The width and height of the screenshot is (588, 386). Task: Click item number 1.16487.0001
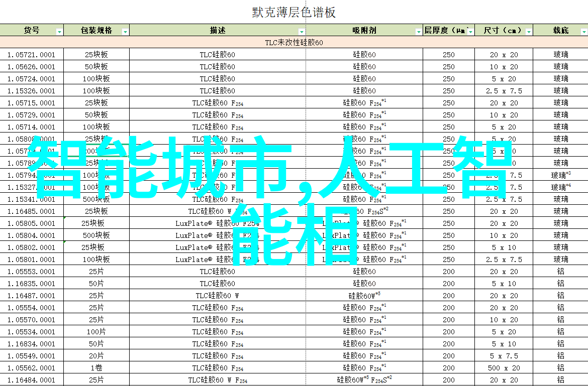(31, 296)
